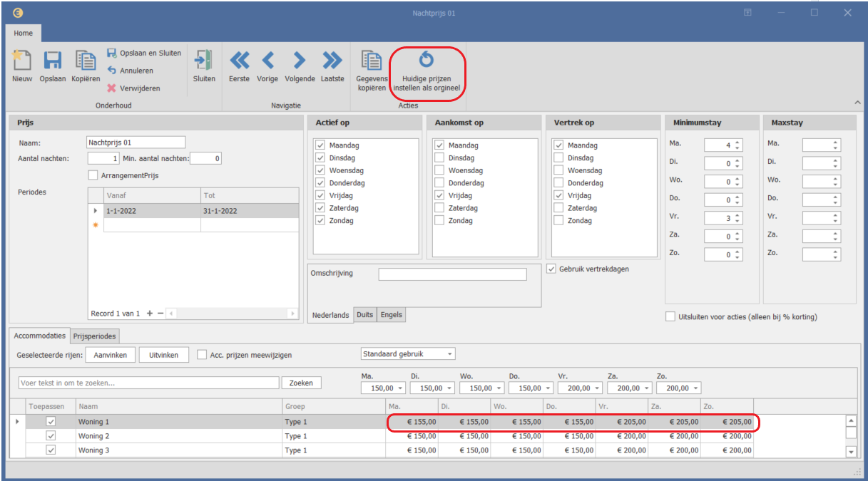Open the Standaard gebruik dropdown

449,354
